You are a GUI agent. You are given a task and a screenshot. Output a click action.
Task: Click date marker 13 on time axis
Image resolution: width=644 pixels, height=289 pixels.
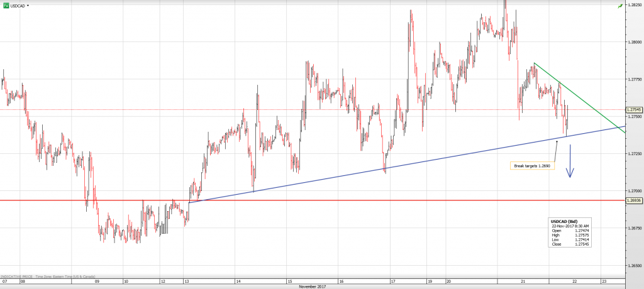click(188, 281)
